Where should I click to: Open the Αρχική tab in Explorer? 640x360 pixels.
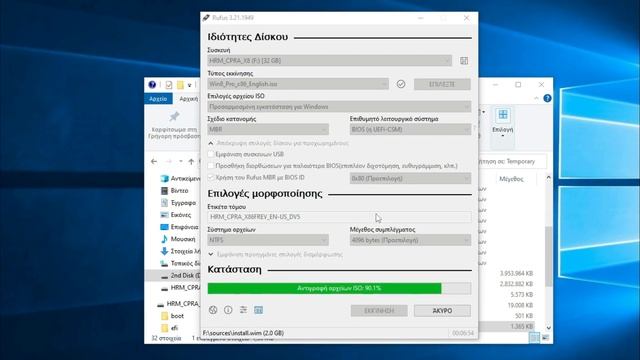click(x=188, y=99)
